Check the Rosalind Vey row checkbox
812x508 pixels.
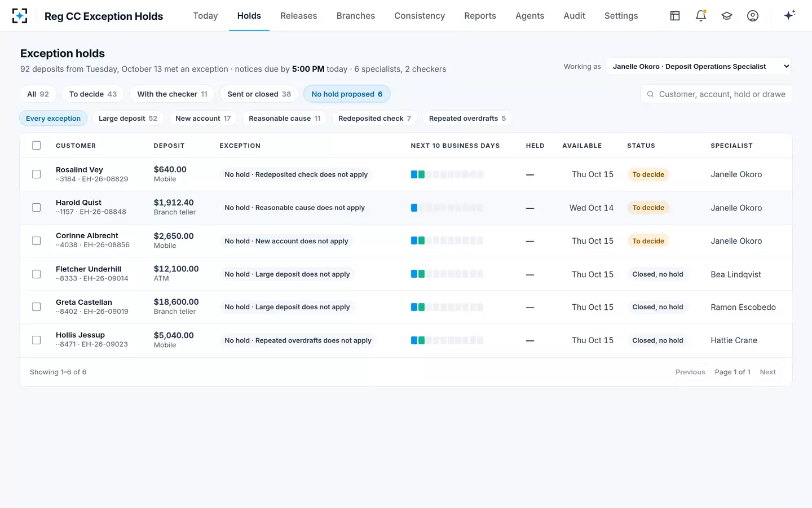click(37, 174)
